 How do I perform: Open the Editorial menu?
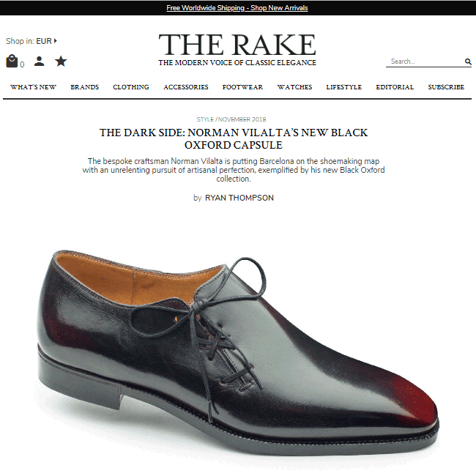pyautogui.click(x=395, y=87)
